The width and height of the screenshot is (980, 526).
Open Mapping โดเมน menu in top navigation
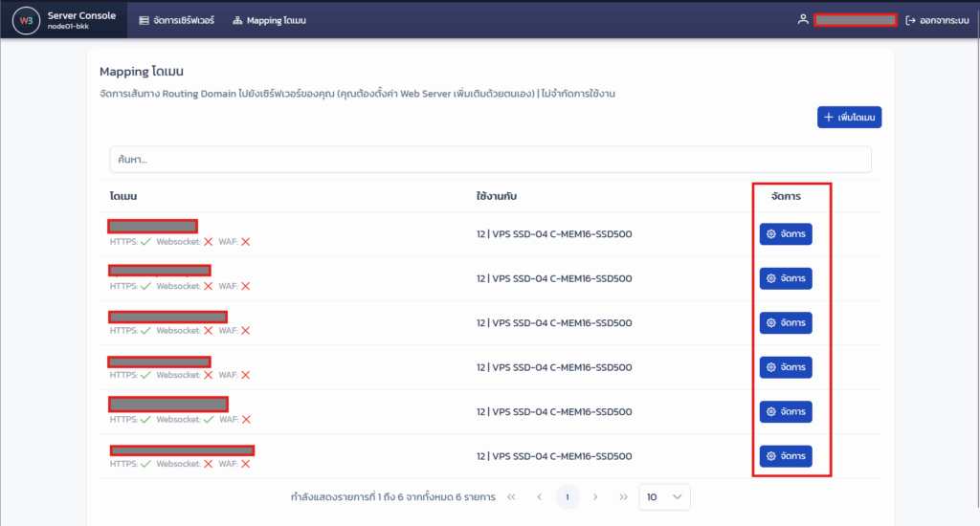pos(269,20)
